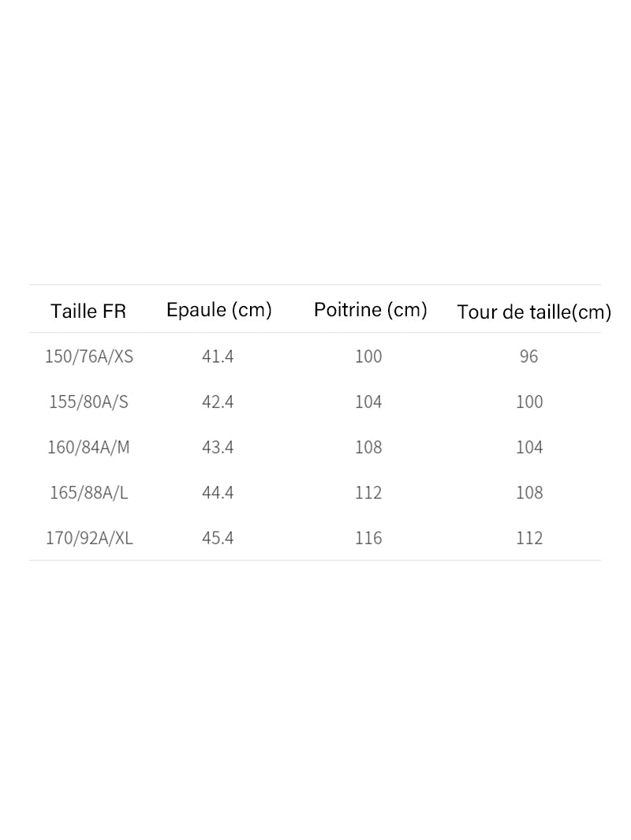Click shoulder value 41.4
Screen dimensions: 631x840
click(x=218, y=357)
